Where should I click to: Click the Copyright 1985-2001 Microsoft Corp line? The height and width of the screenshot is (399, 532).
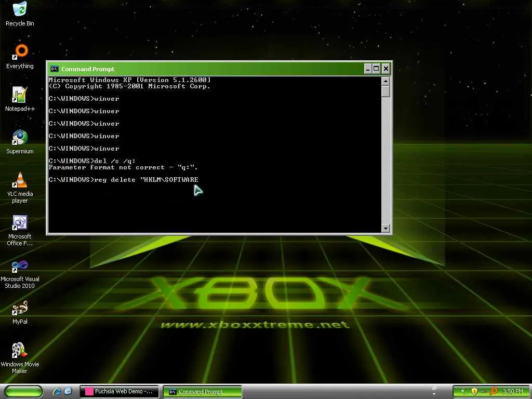coord(129,86)
